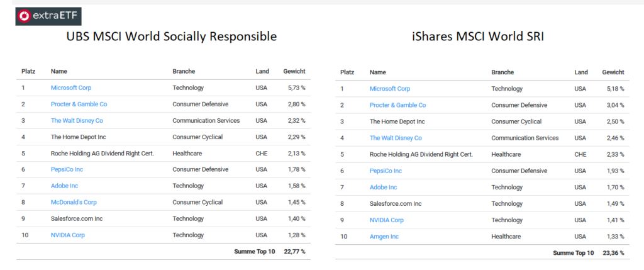Open Microsoft Corp link in UBS table
Image resolution: width=644 pixels, height=270 pixels.
[71, 87]
